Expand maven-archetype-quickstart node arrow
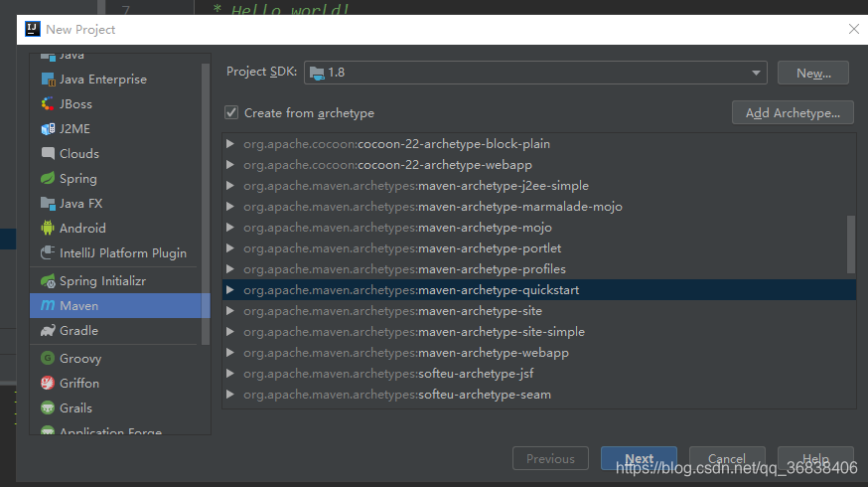Screen dimensions: 868x487 coord(229,290)
